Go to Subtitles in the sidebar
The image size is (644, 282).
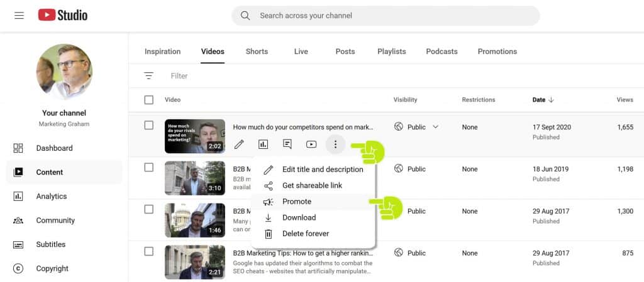point(50,244)
